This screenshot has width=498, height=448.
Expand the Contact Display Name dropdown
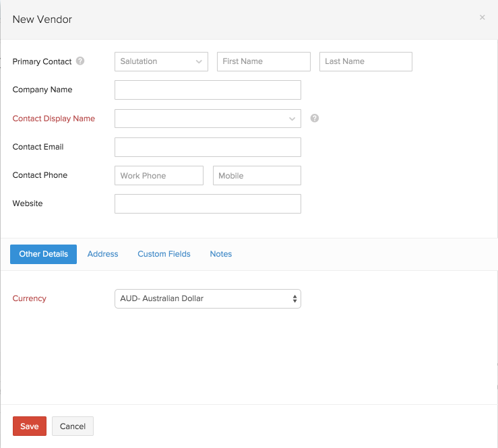[x=208, y=119]
